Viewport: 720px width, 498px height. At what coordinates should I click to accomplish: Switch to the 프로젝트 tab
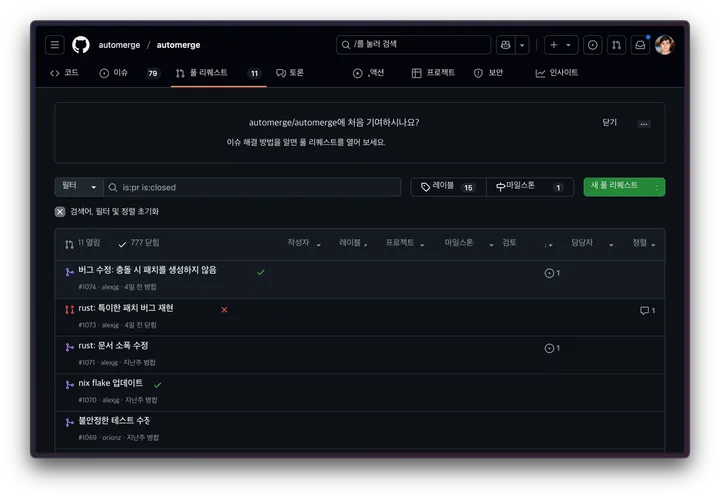[433, 73]
